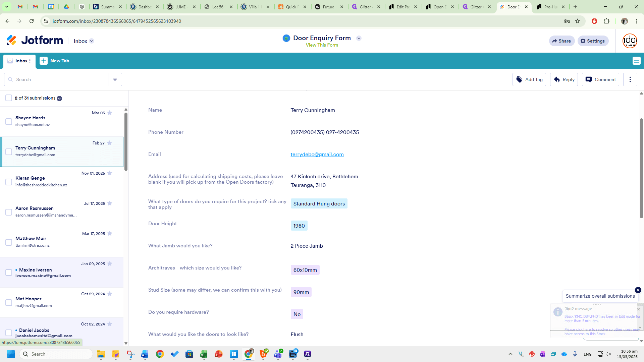
Task: Tick Mat Hooper submission checkbox
Action: 9,303
